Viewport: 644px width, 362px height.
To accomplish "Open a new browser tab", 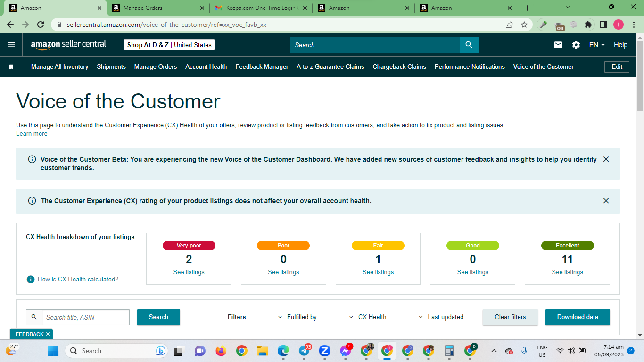I will pos(528,8).
